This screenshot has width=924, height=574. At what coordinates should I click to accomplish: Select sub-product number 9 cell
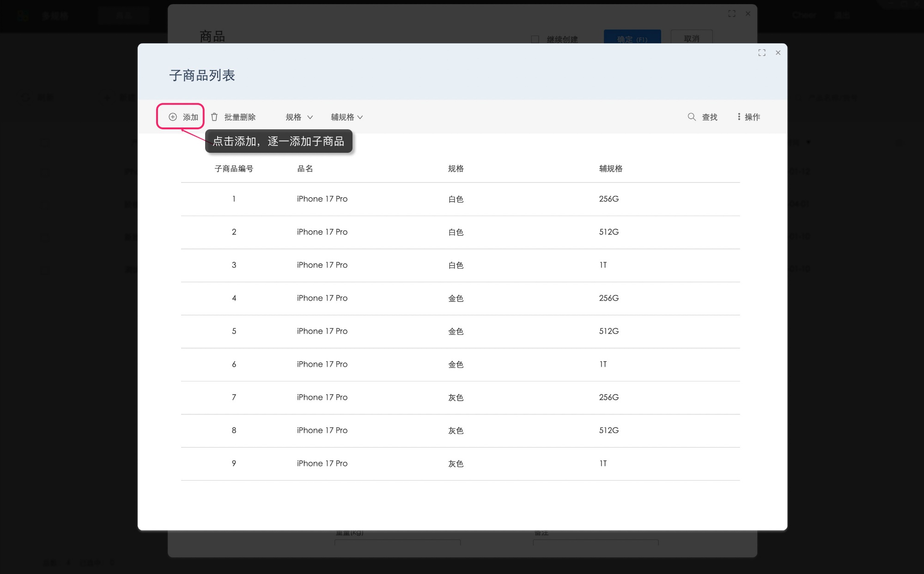[234, 463]
